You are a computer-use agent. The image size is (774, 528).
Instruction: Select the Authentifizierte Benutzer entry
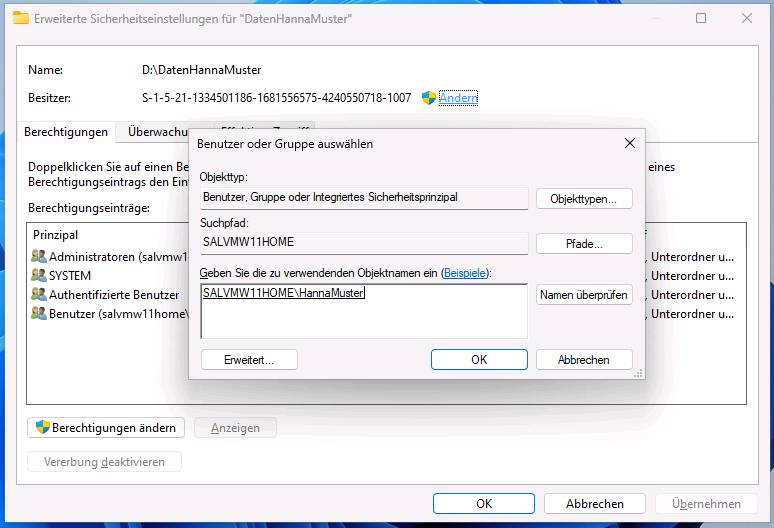[110, 295]
